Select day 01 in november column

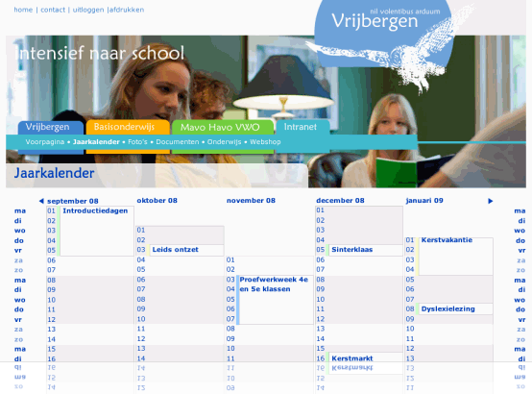click(230, 259)
